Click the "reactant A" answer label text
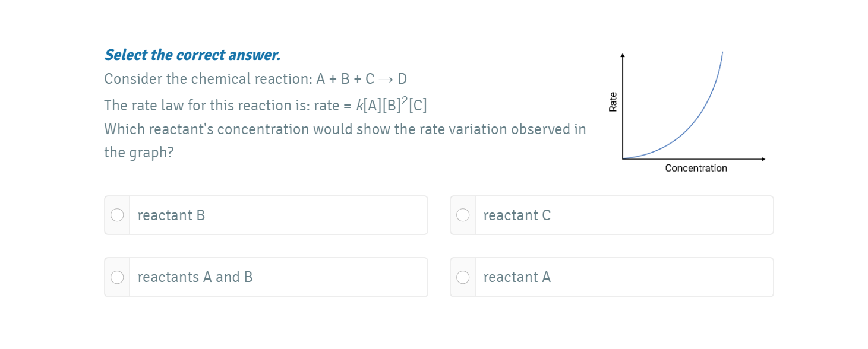This screenshot has height=349, width=868. pyautogui.click(x=517, y=277)
